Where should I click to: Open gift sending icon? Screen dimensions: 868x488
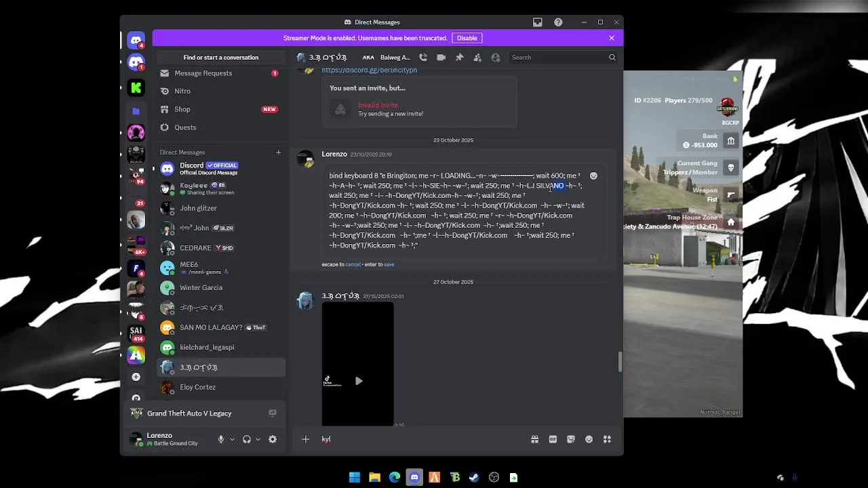coord(534,439)
